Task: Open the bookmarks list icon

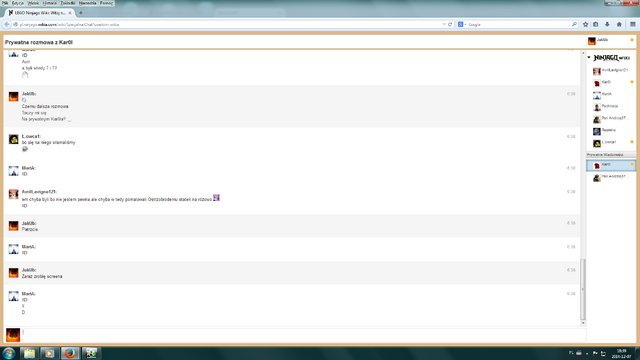Action: coord(596,24)
